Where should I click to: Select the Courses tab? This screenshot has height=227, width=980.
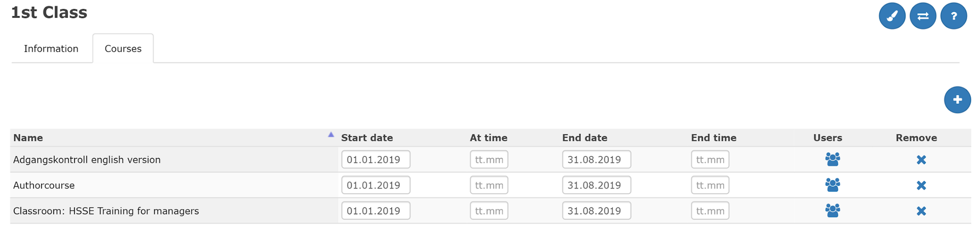tap(123, 49)
